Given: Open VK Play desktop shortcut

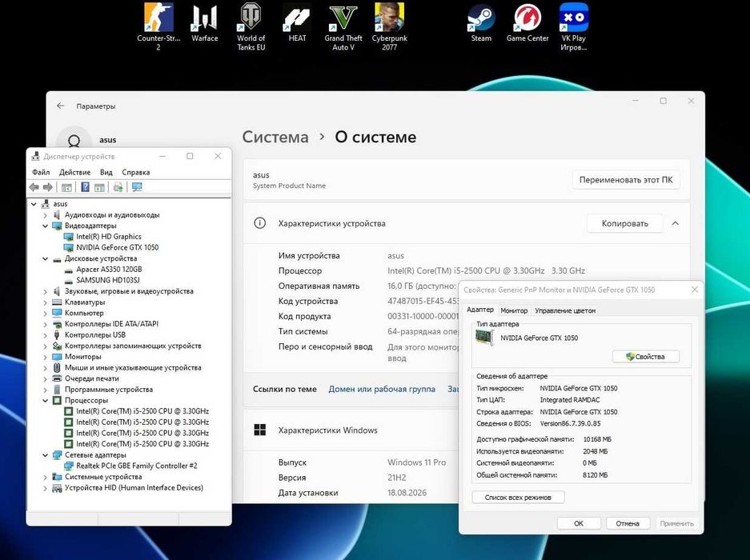Looking at the screenshot, I should (x=573, y=26).
